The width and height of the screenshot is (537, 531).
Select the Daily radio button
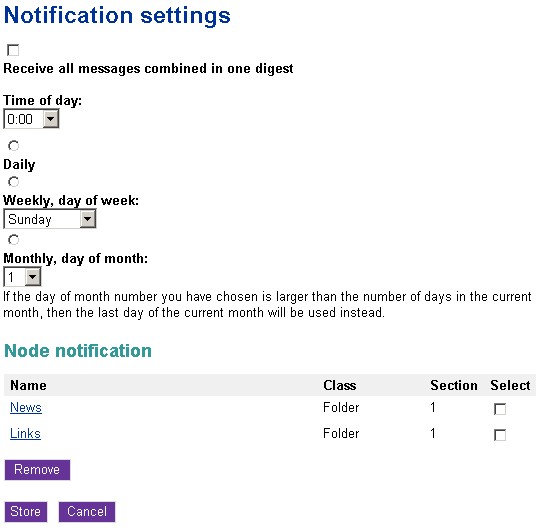(13, 146)
